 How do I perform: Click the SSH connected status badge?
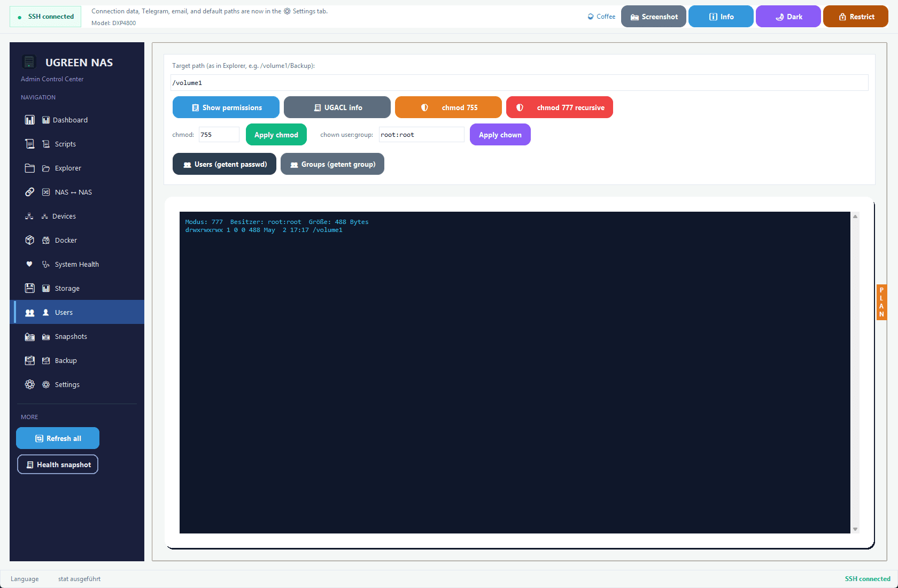click(x=45, y=17)
